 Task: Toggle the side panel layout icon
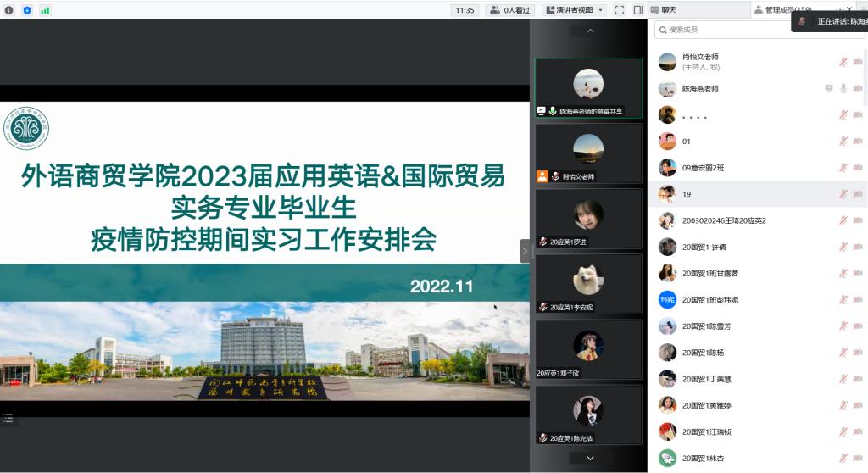tap(637, 10)
